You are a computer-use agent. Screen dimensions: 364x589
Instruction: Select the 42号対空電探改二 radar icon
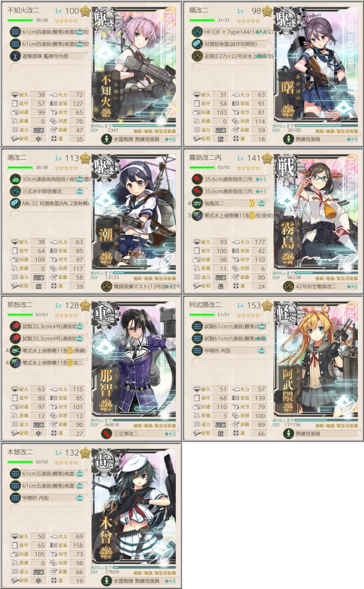pos(289,286)
